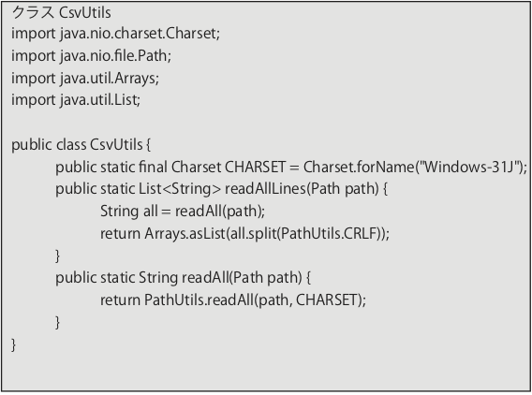The width and height of the screenshot is (532, 395).
Task: Click the readAllLines method name
Action: [265, 189]
